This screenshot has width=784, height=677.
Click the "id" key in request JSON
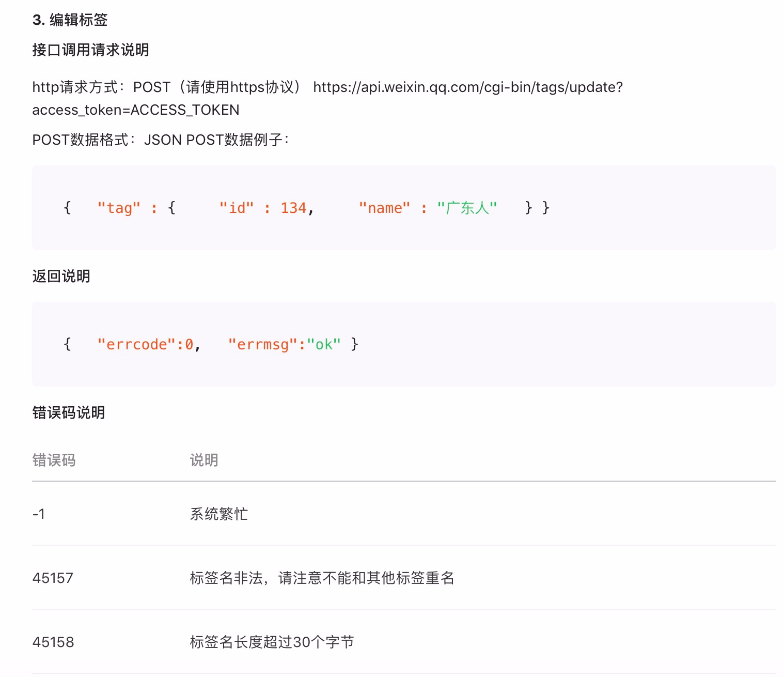[237, 208]
